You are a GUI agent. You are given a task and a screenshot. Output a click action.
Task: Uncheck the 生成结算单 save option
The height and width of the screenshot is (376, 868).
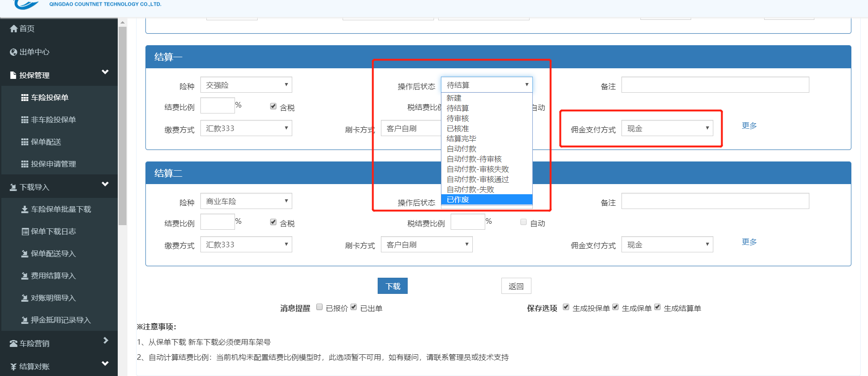pyautogui.click(x=657, y=307)
